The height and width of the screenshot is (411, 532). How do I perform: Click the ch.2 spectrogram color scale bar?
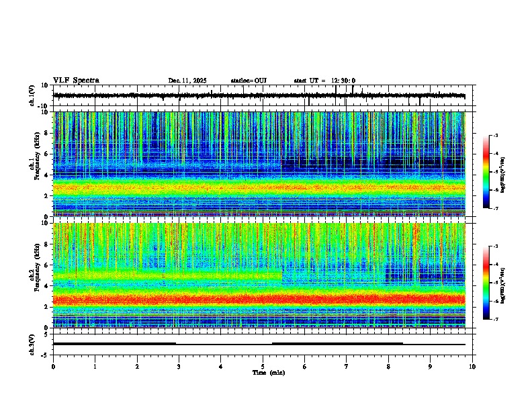pyautogui.click(x=486, y=283)
